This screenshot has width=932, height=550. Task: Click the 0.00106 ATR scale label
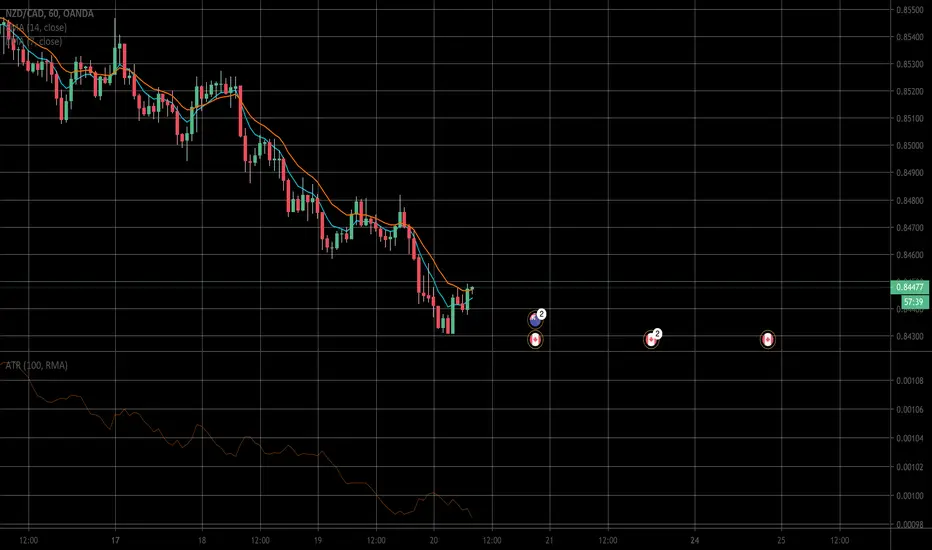point(909,410)
